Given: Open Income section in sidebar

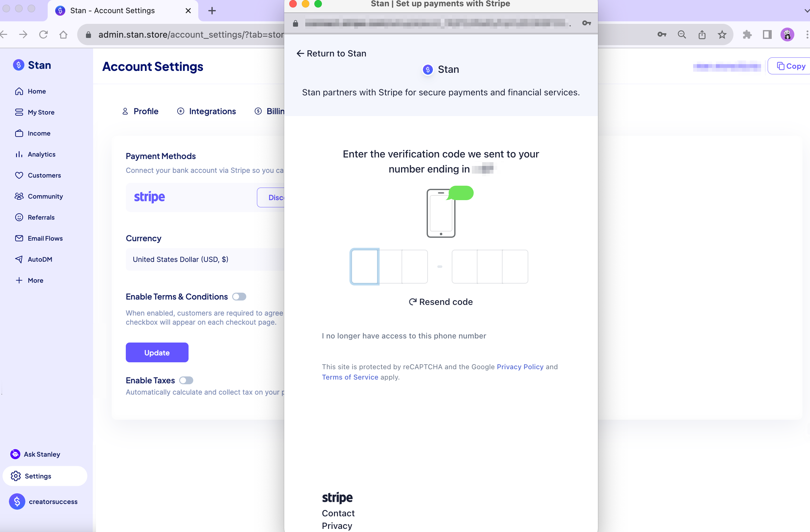Looking at the screenshot, I should click(x=32, y=133).
